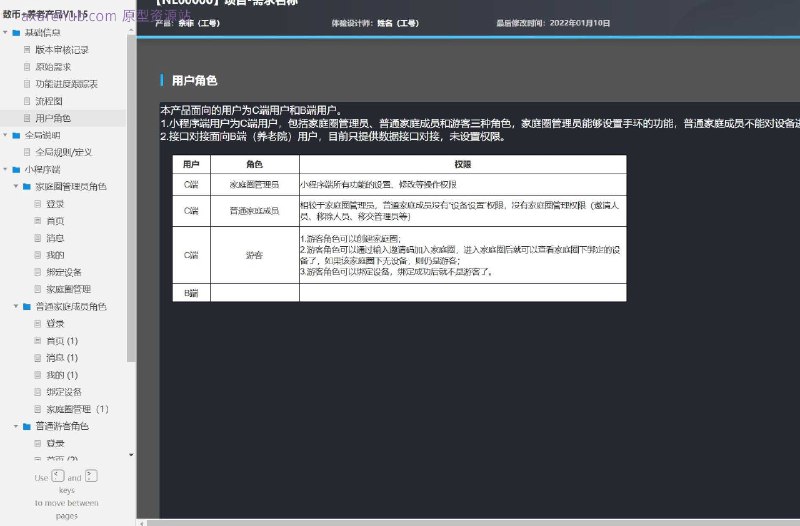Click the line starting 2.接口对接面向B端

333,137
